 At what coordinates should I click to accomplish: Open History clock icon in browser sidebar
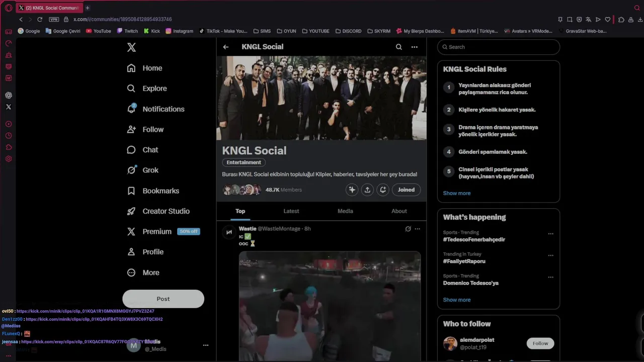[9, 136]
